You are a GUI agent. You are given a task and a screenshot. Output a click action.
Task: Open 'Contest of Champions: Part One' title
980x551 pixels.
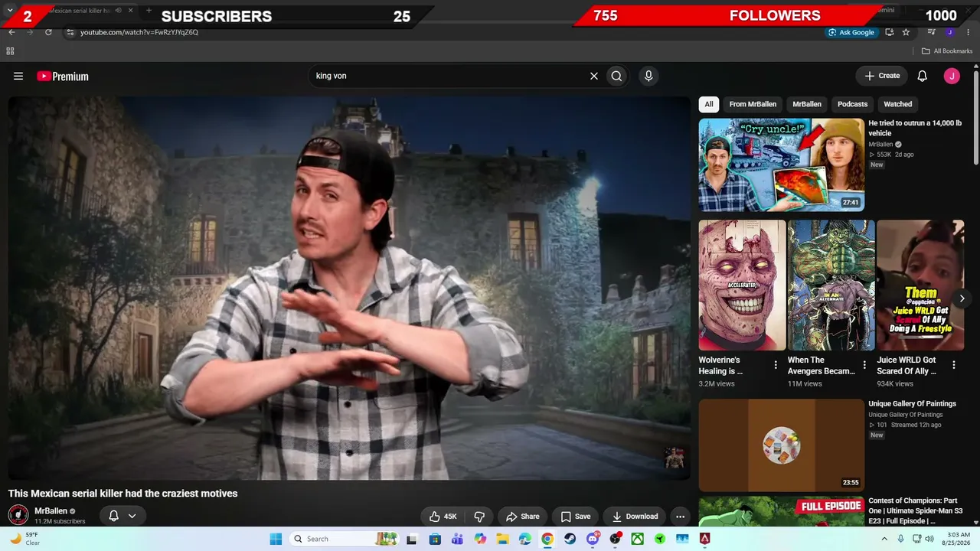point(916,510)
